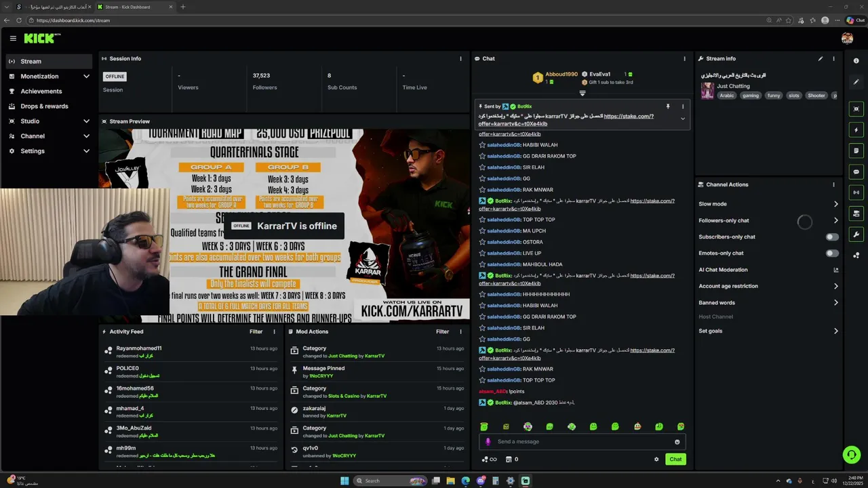Click the Just Chatting category thumbnail
The width and height of the screenshot is (868, 488).
tap(707, 91)
